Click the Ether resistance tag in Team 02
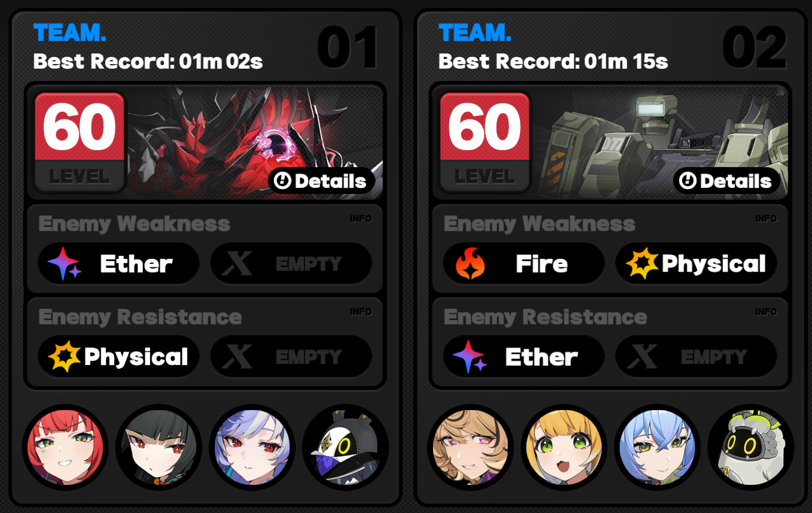Viewport: 812px width, 513px height. 524,357
